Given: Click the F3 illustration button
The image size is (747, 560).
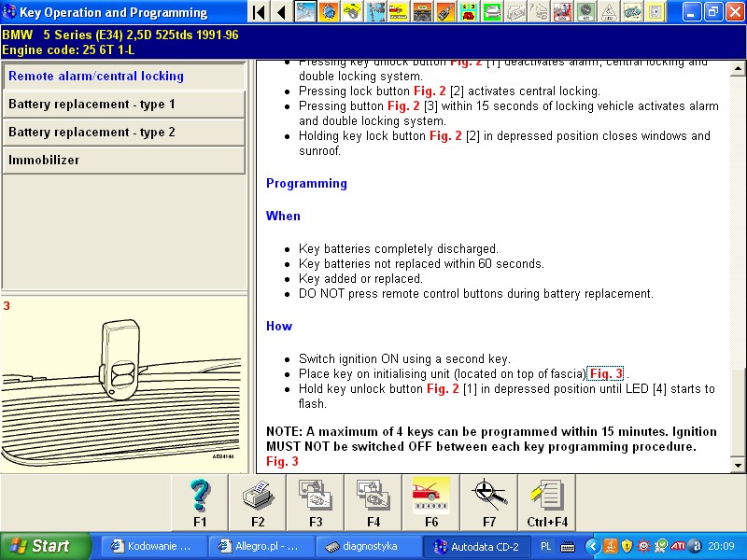Looking at the screenshot, I should [x=316, y=503].
